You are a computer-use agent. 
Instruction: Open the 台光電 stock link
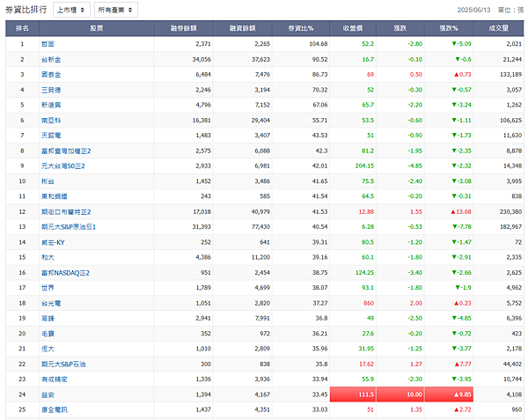point(51,303)
